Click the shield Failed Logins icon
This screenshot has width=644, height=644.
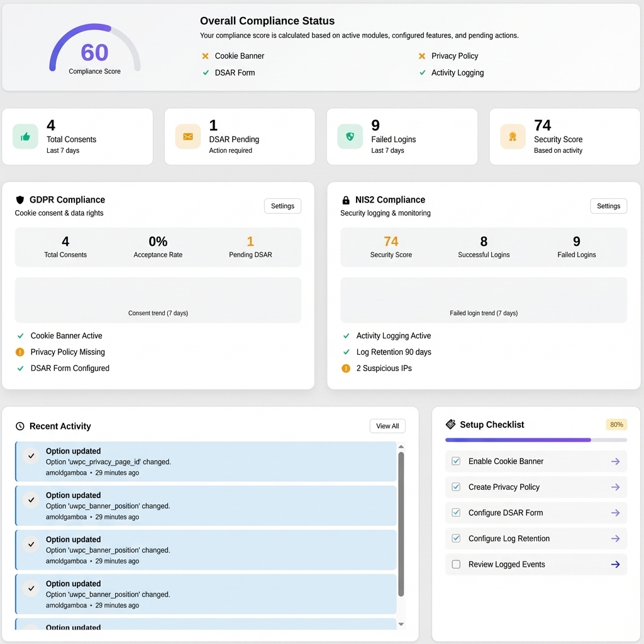[x=349, y=136]
